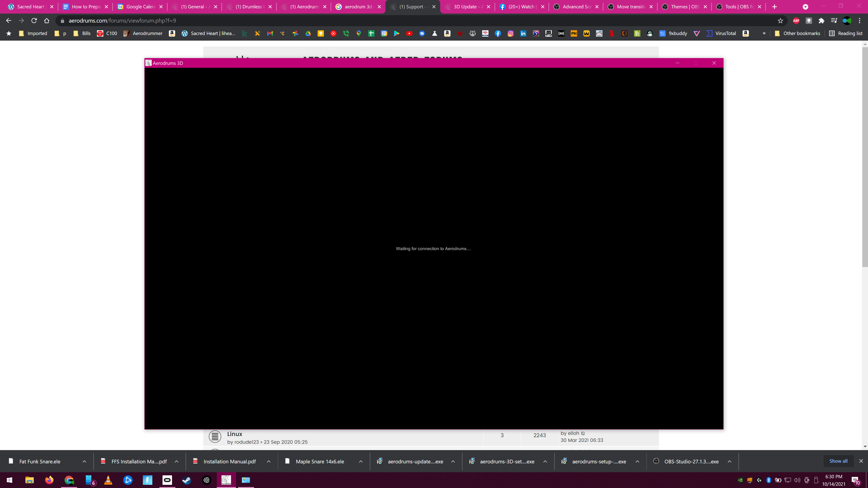Image resolution: width=868 pixels, height=488 pixels.
Task: Open the Google Maps bookmark icon
Action: click(359, 33)
